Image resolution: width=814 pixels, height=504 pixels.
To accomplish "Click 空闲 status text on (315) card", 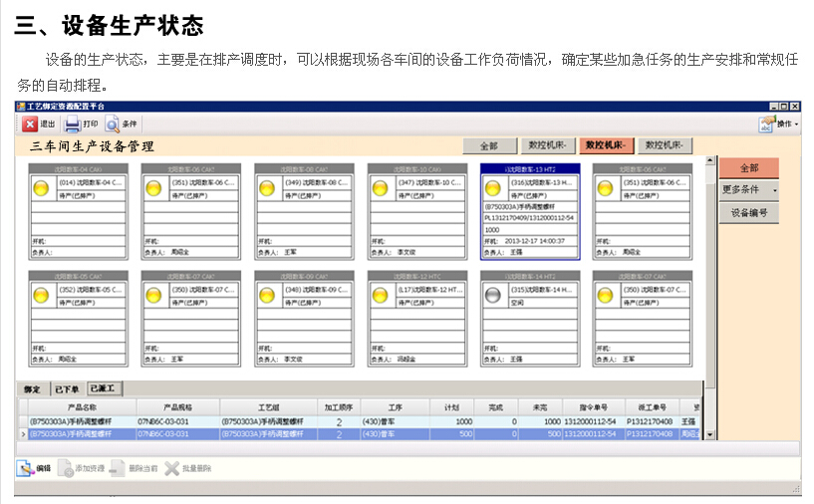I will coord(517,302).
